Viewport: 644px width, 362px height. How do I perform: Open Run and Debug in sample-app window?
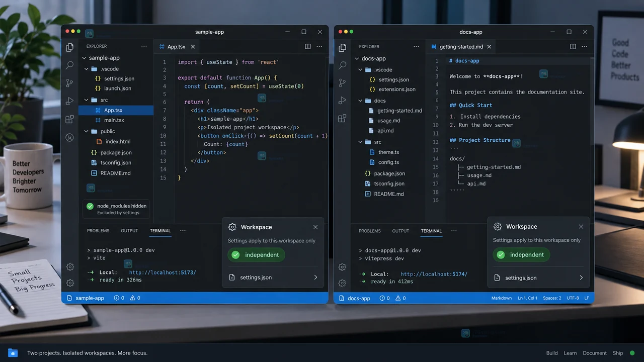69,101
